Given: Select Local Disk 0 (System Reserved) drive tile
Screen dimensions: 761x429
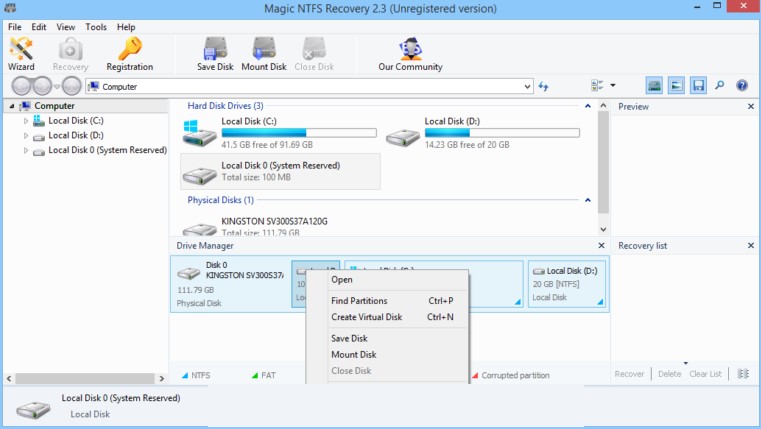Looking at the screenshot, I should pos(281,171).
